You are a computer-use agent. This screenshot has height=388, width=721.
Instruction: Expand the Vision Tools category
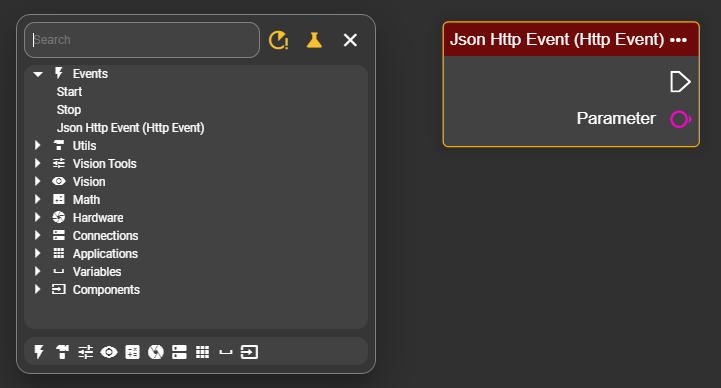coord(38,163)
